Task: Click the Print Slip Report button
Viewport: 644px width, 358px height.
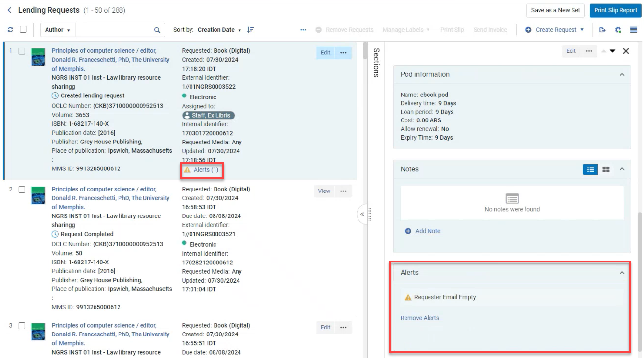Action: [615, 10]
